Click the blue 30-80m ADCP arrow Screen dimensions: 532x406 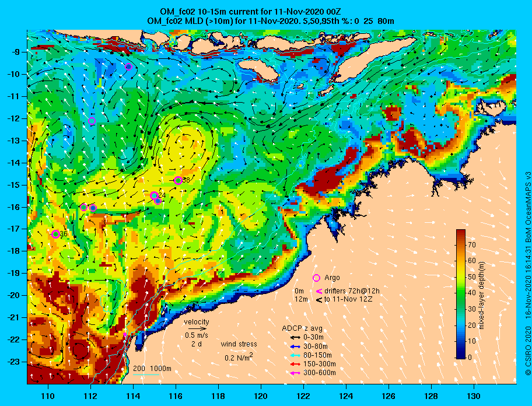296,346
